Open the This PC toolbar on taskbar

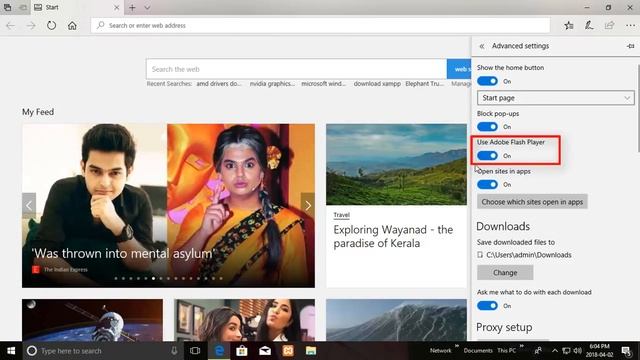[507, 351]
